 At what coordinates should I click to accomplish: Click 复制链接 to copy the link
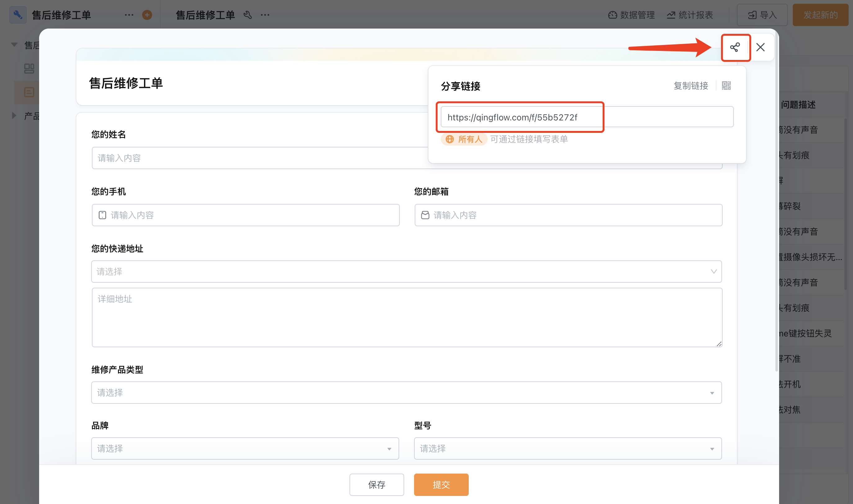691,86
